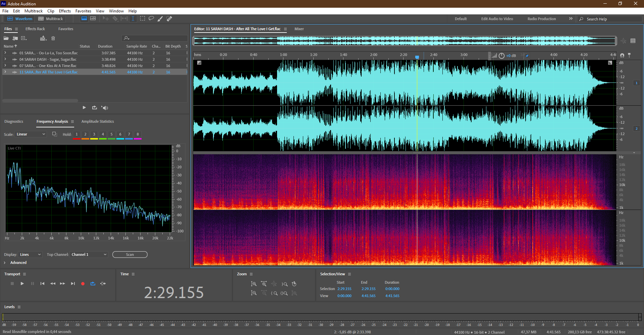
Task: Switch to Waveform editor view
Action: [x=20, y=19]
